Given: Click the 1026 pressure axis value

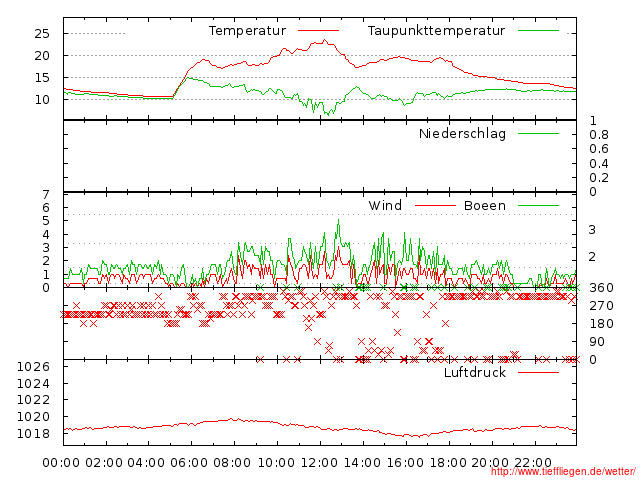Looking at the screenshot, I should (33, 367).
